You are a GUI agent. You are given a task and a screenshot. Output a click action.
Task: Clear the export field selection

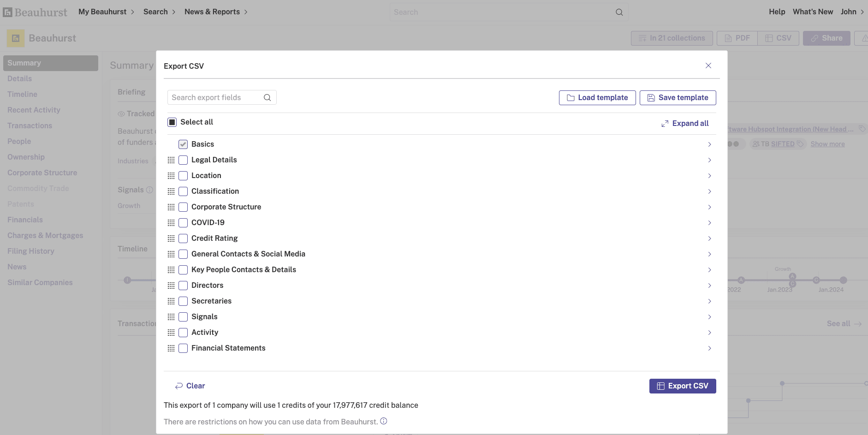click(x=190, y=386)
